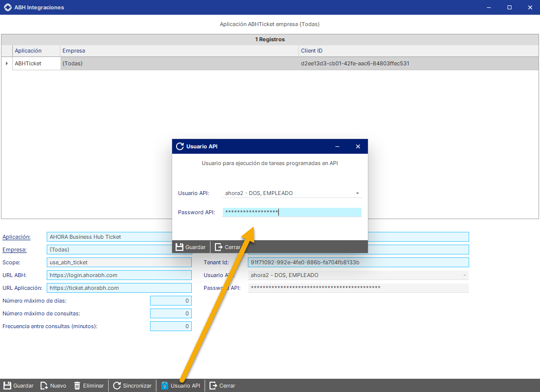Open the Aplicación link label
Viewport: 540px width, 392px height.
(17, 237)
